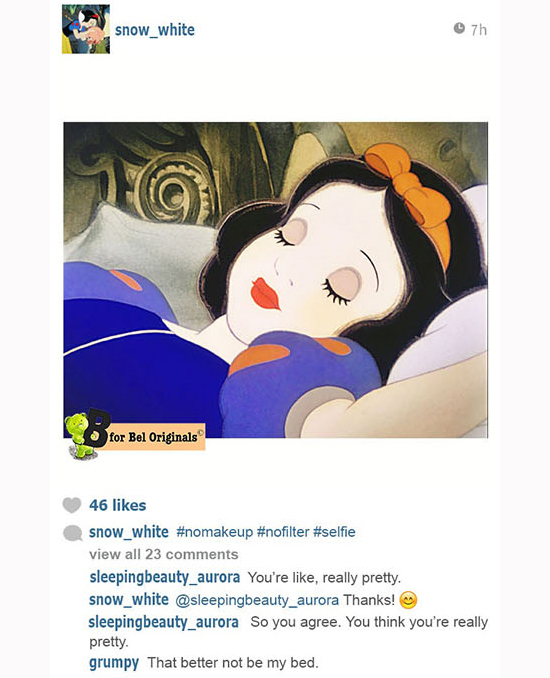550x678 pixels.
Task: Open the grumpy commenter's profile
Action: [x=114, y=663]
